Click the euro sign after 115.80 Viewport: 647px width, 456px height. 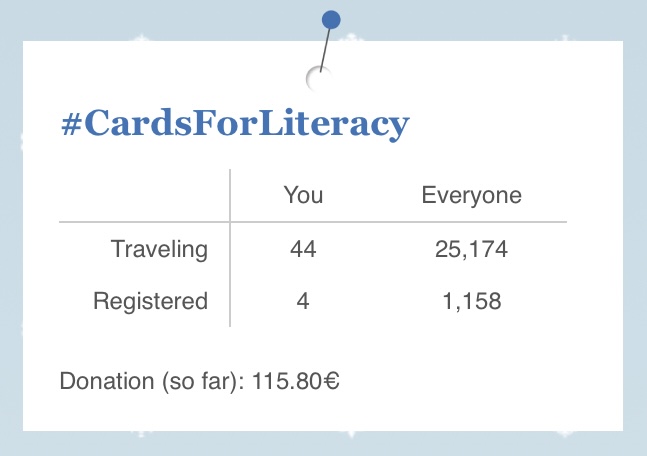pos(331,380)
